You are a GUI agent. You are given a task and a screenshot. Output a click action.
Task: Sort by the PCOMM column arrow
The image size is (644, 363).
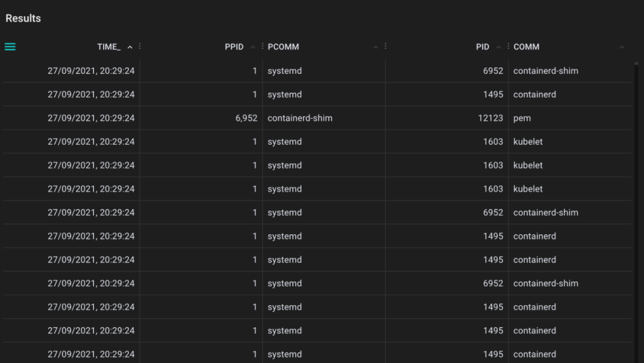pos(376,47)
